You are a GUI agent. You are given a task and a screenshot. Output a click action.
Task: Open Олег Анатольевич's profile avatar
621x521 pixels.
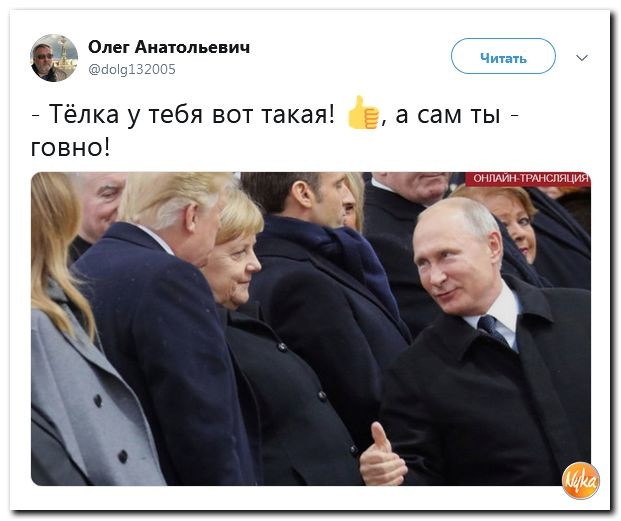pyautogui.click(x=54, y=58)
